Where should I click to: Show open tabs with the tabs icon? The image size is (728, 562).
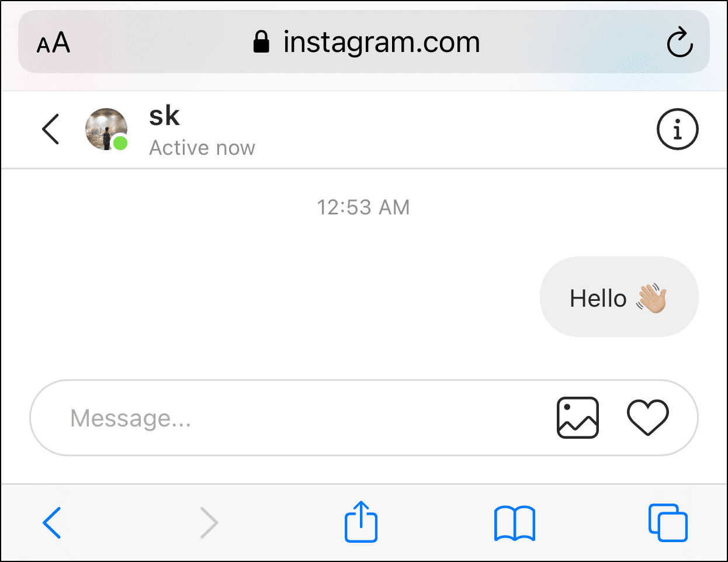coord(668,522)
